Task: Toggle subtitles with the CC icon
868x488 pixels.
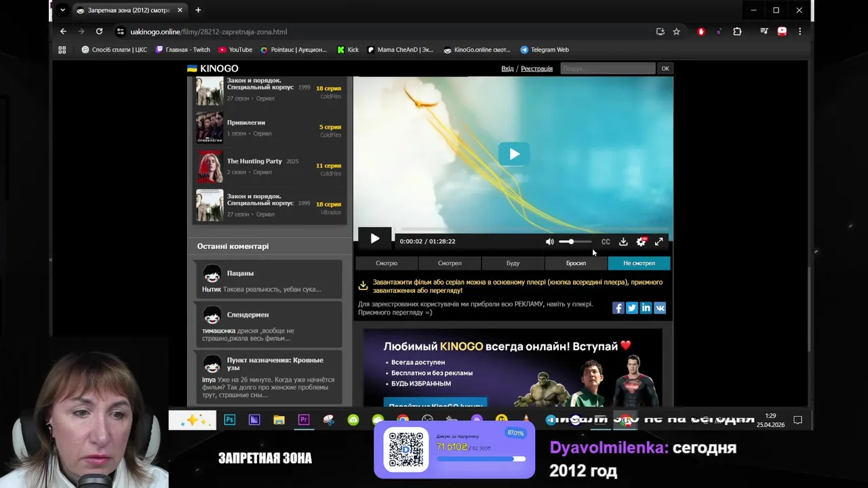Action: tap(606, 241)
